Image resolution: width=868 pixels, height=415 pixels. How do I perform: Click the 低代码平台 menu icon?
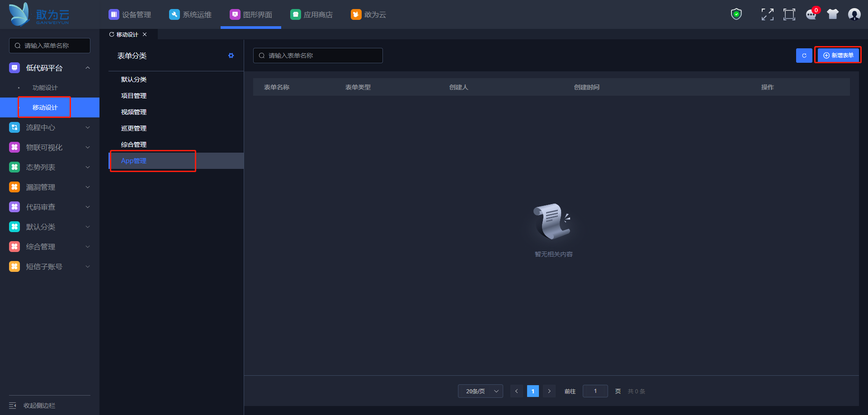pos(14,68)
